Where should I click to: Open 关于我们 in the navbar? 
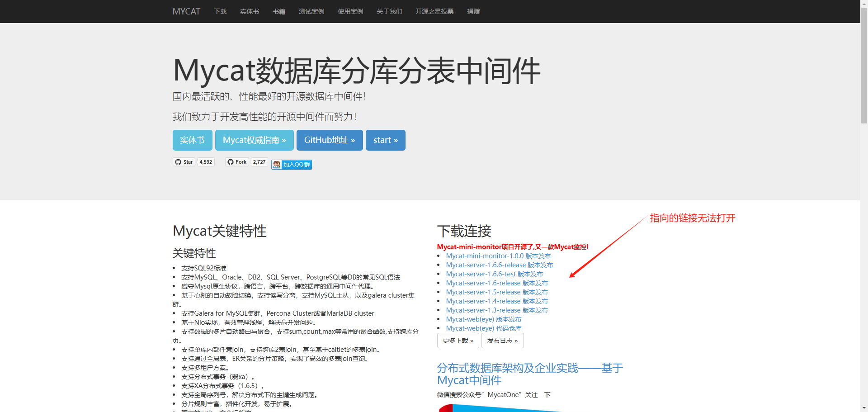tap(389, 11)
